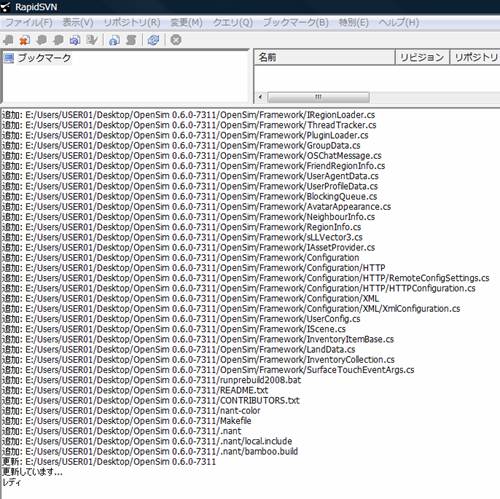The width and height of the screenshot is (500, 499).
Task: Click the 更新しています... status line
Action: coord(32,472)
